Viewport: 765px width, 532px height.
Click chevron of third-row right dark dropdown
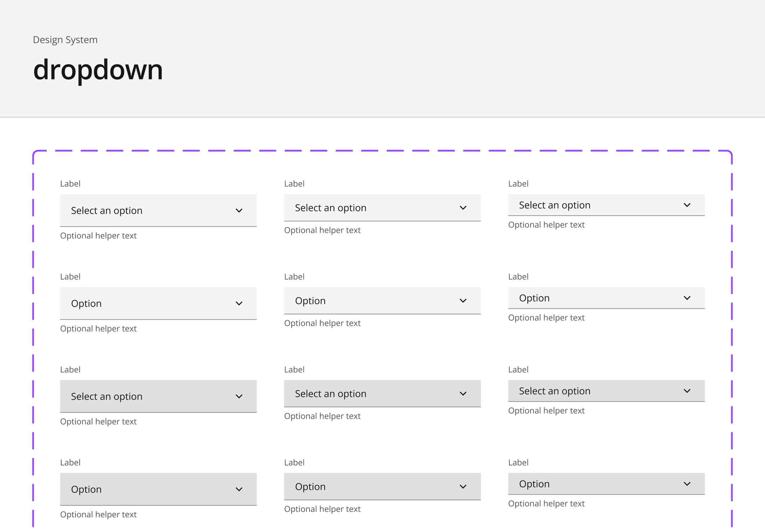coord(687,391)
